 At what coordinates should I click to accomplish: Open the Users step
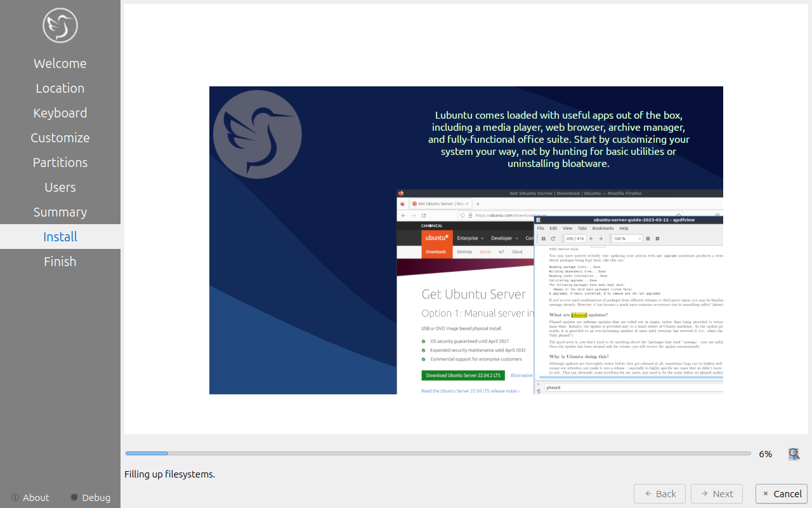pos(60,187)
